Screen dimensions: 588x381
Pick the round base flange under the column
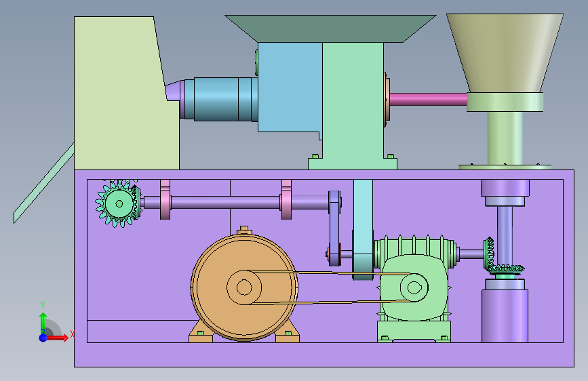point(505,167)
